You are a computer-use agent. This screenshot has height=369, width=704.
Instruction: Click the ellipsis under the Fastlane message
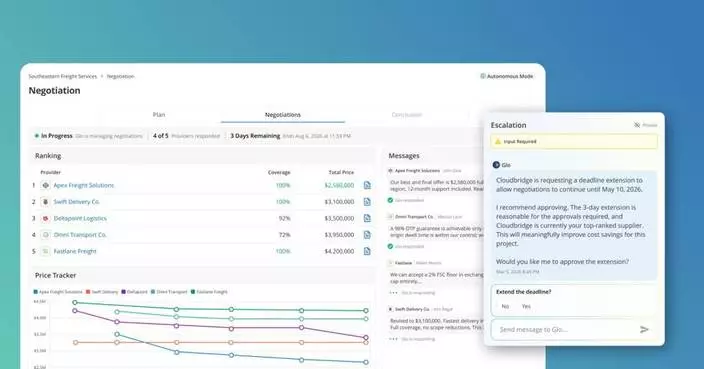coord(394,293)
